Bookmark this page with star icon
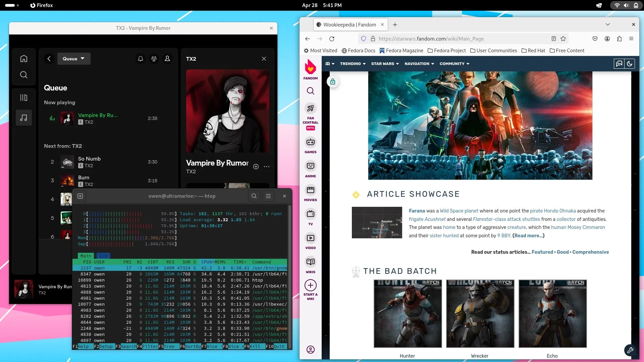644x362 pixels. click(x=563, y=39)
